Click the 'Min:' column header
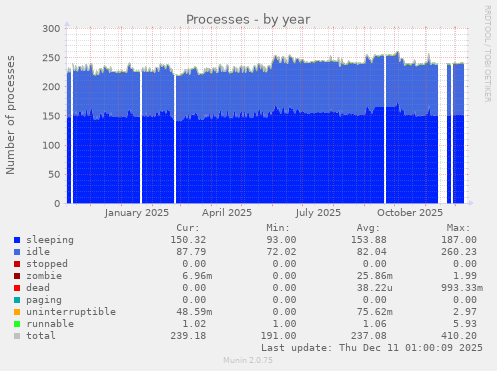Image resolution: width=497 pixels, height=371 pixels. click(x=278, y=228)
